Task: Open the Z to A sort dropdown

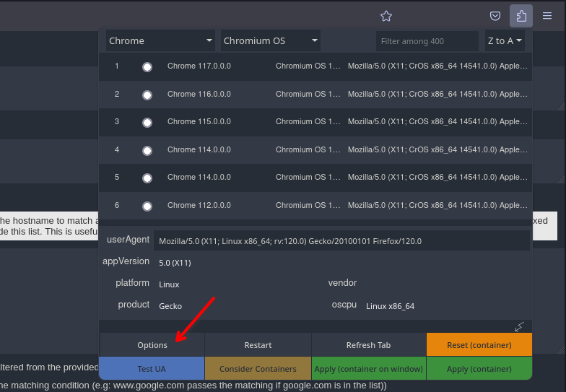Action: (505, 40)
